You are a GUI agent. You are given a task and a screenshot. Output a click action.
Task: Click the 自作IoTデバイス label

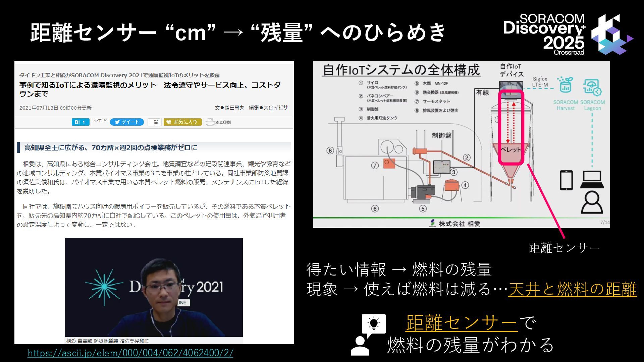pyautogui.click(x=511, y=70)
